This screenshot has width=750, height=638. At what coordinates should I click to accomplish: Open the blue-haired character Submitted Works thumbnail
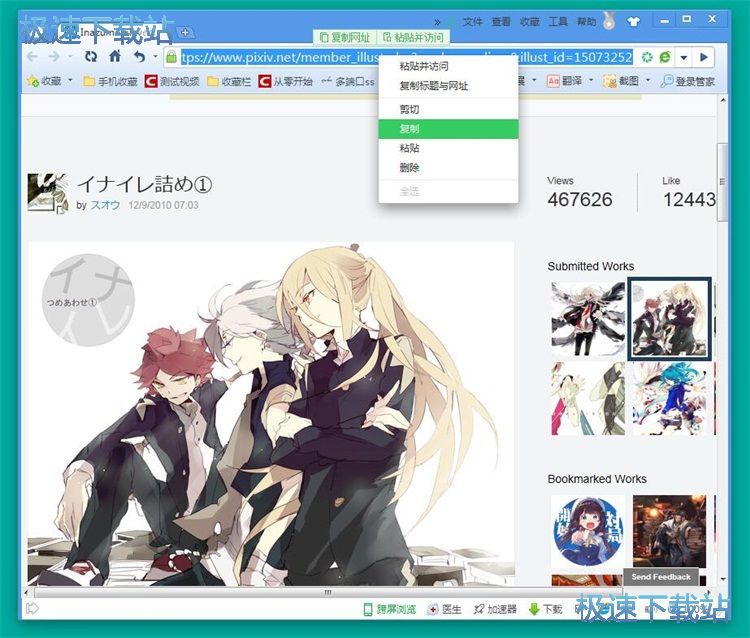pyautogui.click(x=669, y=399)
